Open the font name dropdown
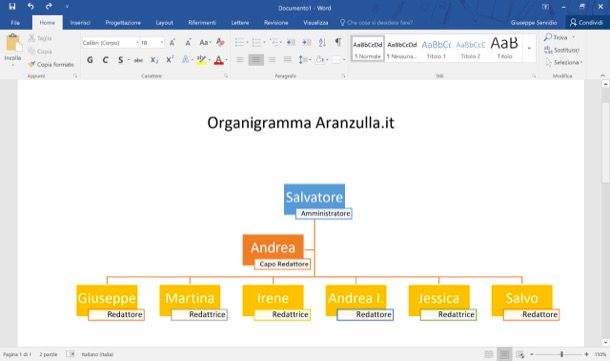 click(137, 42)
